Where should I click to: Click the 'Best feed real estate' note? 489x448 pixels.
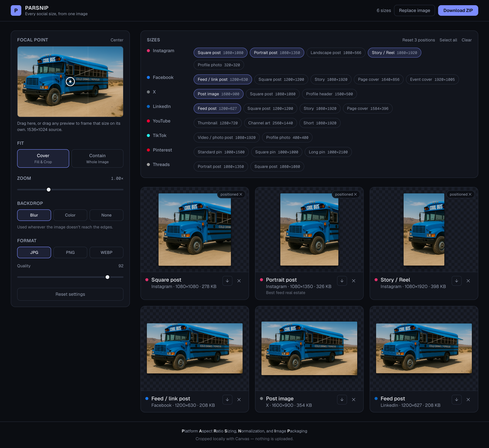[286, 293]
